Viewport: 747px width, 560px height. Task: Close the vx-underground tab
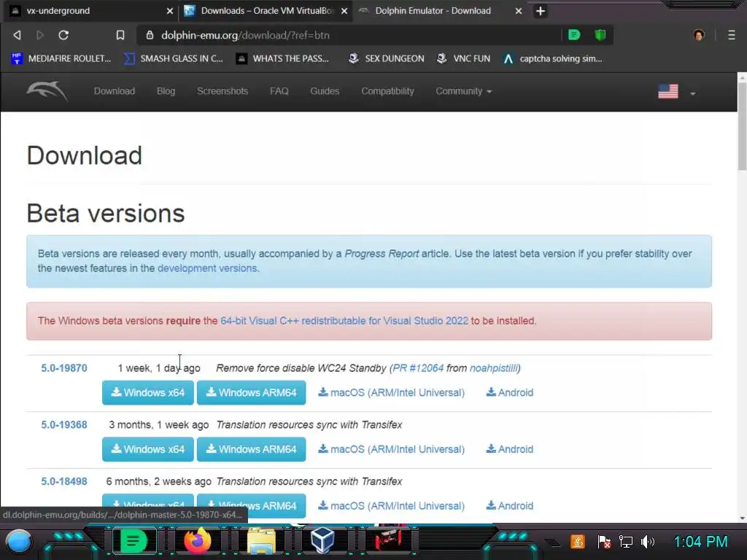tap(169, 11)
